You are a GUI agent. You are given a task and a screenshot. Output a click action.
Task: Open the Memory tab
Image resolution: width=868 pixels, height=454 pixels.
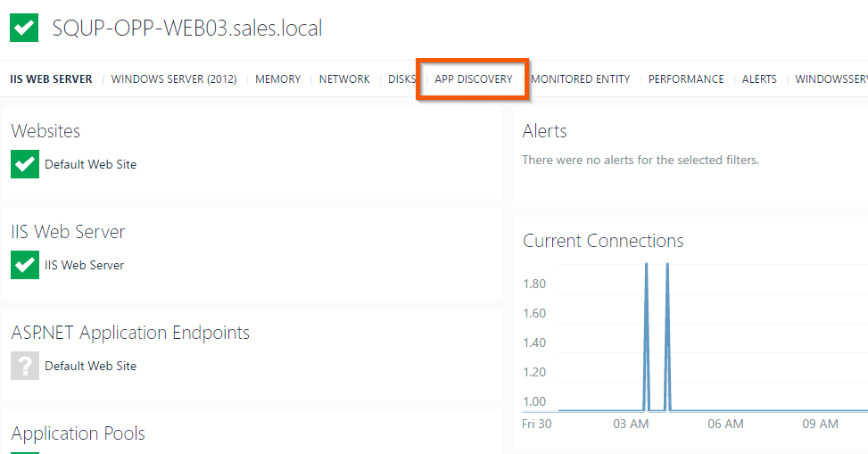click(278, 79)
